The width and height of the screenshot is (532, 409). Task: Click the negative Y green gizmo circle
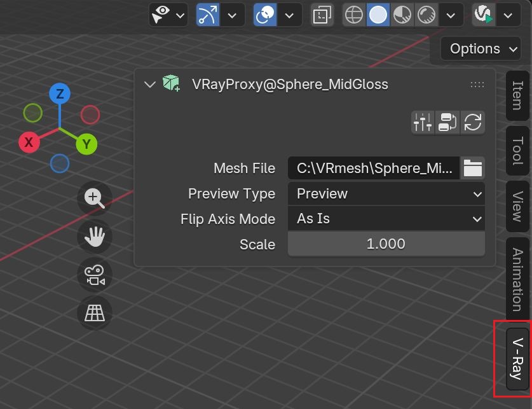(x=33, y=113)
